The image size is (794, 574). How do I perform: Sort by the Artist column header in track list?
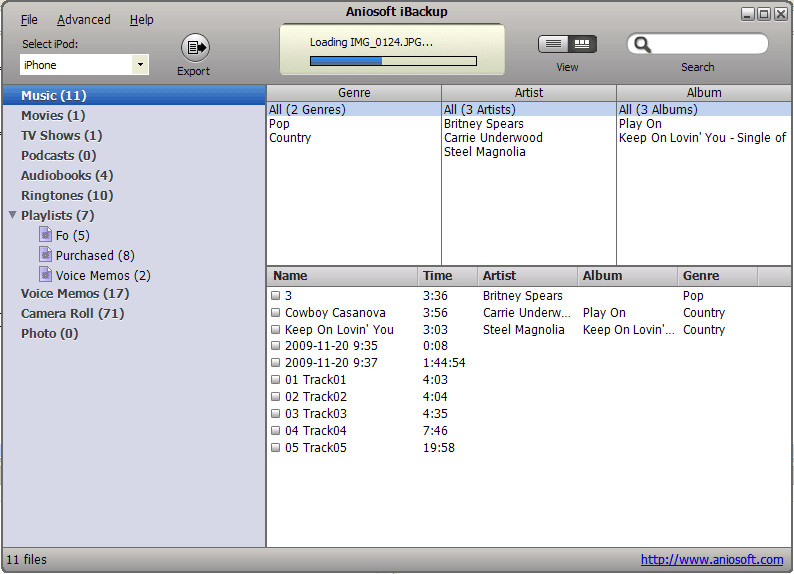pyautogui.click(x=527, y=276)
